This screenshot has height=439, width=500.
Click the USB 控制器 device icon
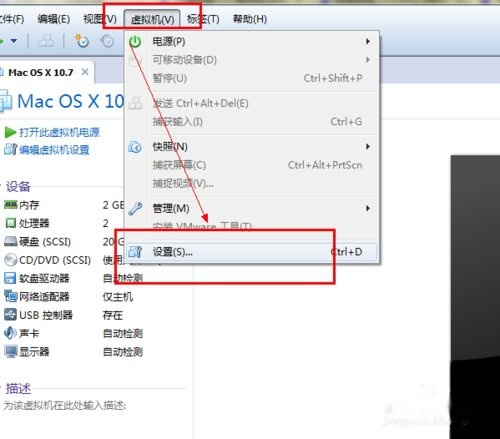click(10, 315)
